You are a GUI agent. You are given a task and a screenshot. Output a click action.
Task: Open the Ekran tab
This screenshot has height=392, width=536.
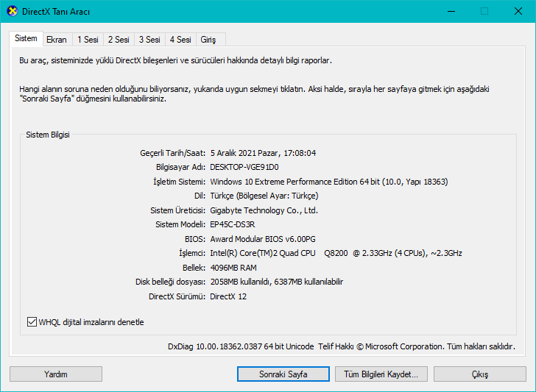tap(57, 40)
